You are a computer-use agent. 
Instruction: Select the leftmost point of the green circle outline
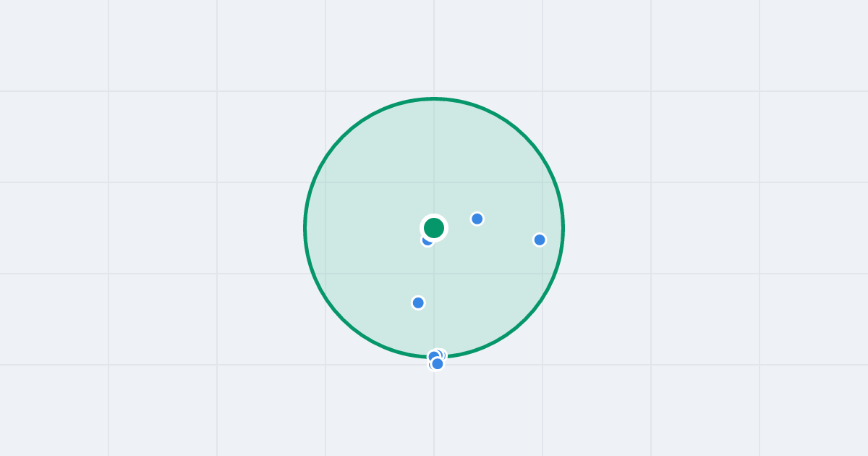[305, 228]
